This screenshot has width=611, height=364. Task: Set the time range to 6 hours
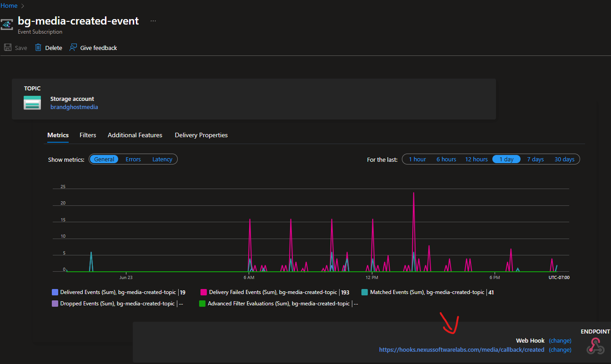click(446, 160)
